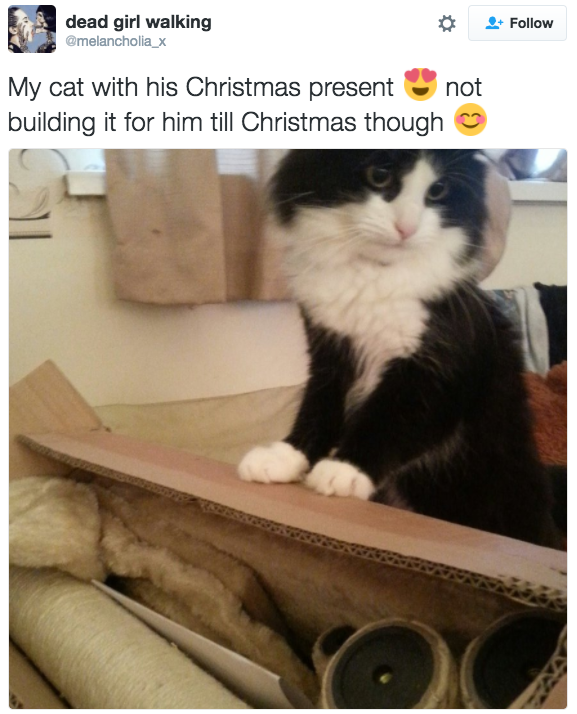Click the cat's face in the photo

[392, 200]
